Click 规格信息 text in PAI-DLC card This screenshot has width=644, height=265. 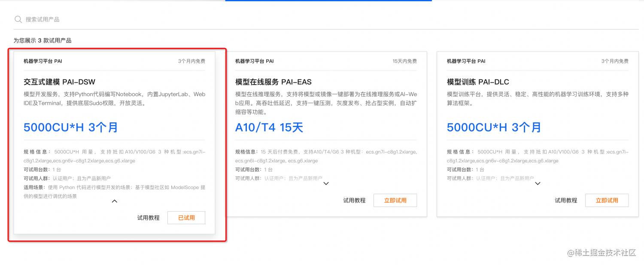538,156
